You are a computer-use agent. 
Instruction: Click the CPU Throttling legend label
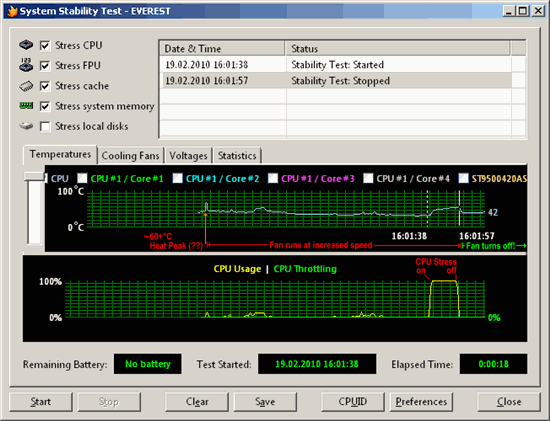pyautogui.click(x=305, y=269)
